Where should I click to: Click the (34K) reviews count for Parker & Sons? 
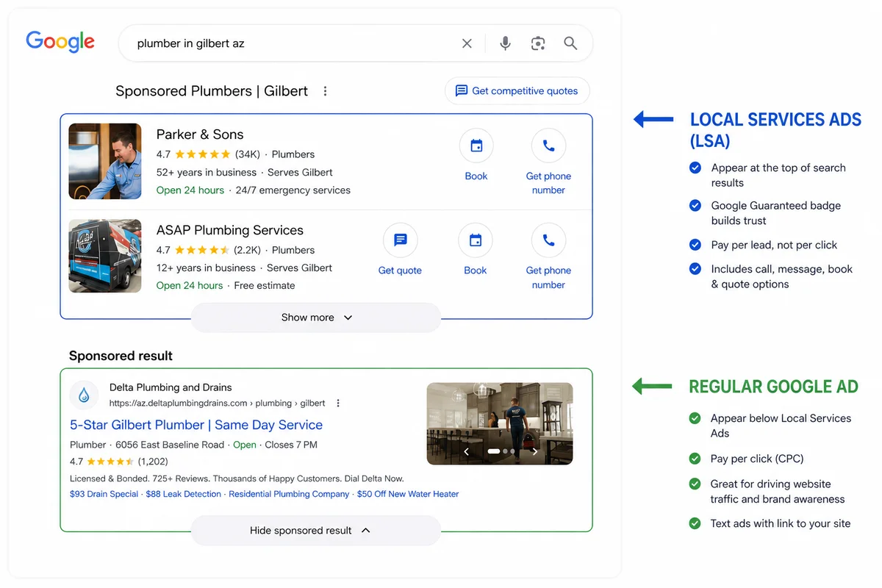pyautogui.click(x=248, y=154)
